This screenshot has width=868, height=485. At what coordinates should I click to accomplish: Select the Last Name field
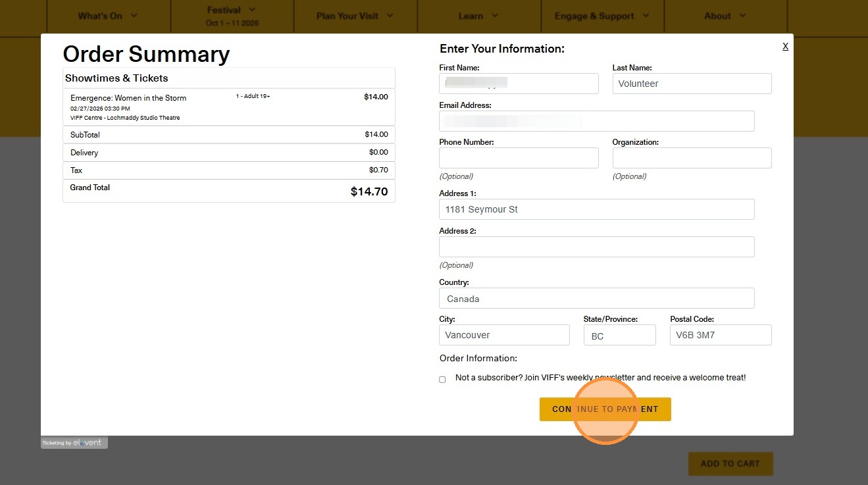(x=692, y=84)
